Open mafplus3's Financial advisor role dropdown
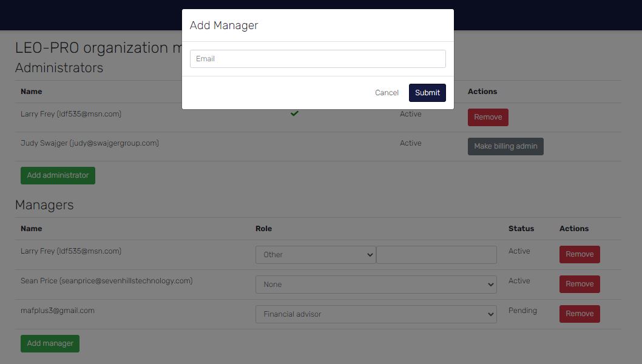Screen dimensions: 642x364 376,314
